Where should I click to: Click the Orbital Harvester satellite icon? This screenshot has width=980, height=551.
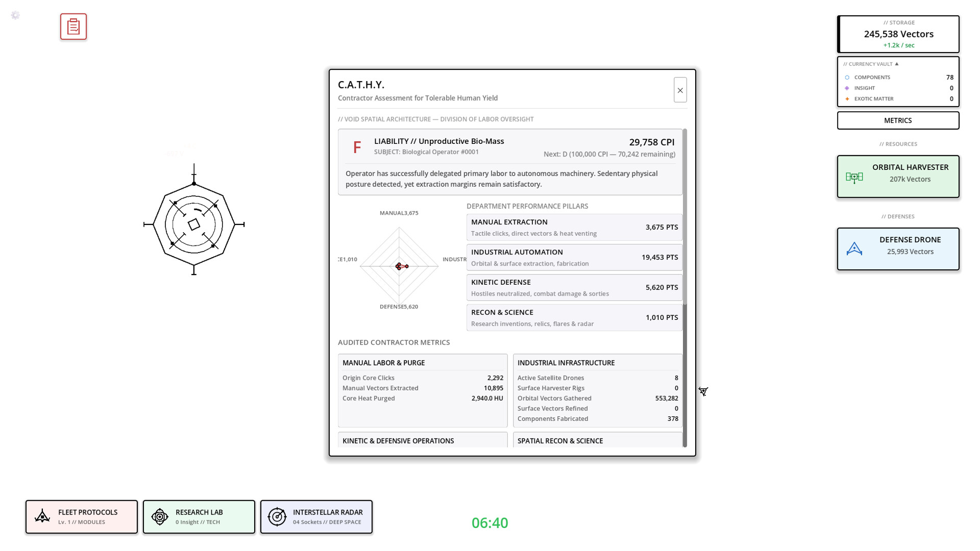click(854, 177)
